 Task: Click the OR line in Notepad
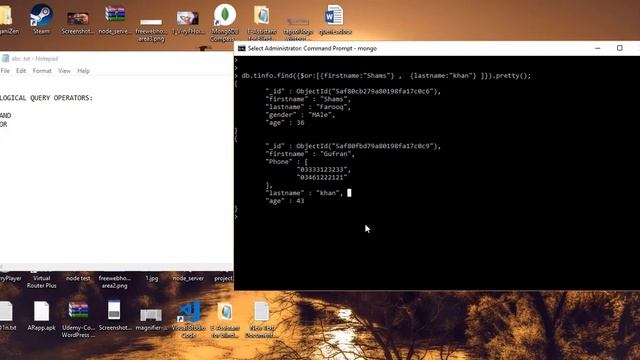(x=4, y=124)
